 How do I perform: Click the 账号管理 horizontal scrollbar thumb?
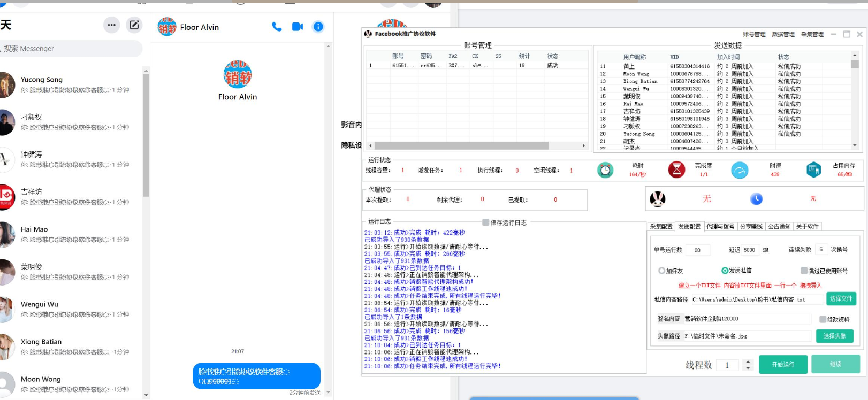click(x=461, y=145)
